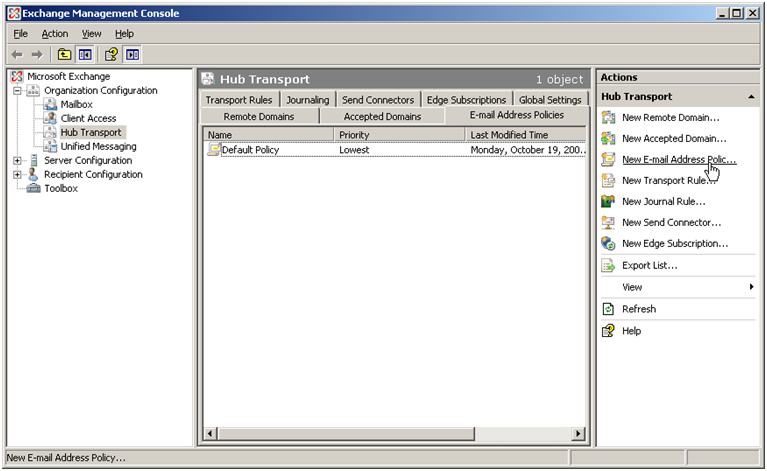Click the New Edge Subscription icon
Screen dimensions: 767x471
click(608, 243)
